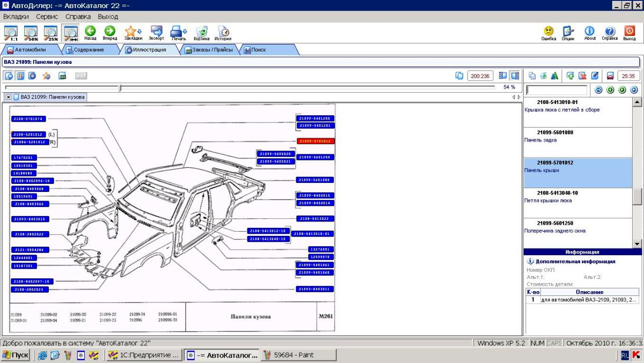Toggle the fit-to-width zoom mode button
Viewport: 644px width, 363px height.
point(70,33)
